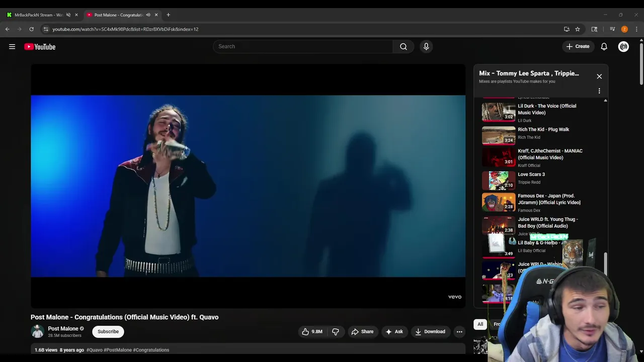The height and width of the screenshot is (362, 644).
Task: Like the video showing 9.8M likes
Action: (x=312, y=332)
